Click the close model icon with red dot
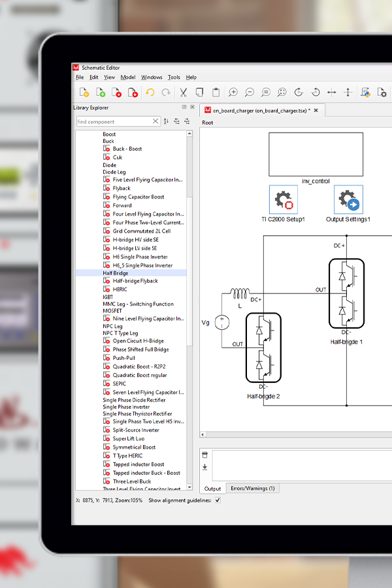 pyautogui.click(x=117, y=92)
